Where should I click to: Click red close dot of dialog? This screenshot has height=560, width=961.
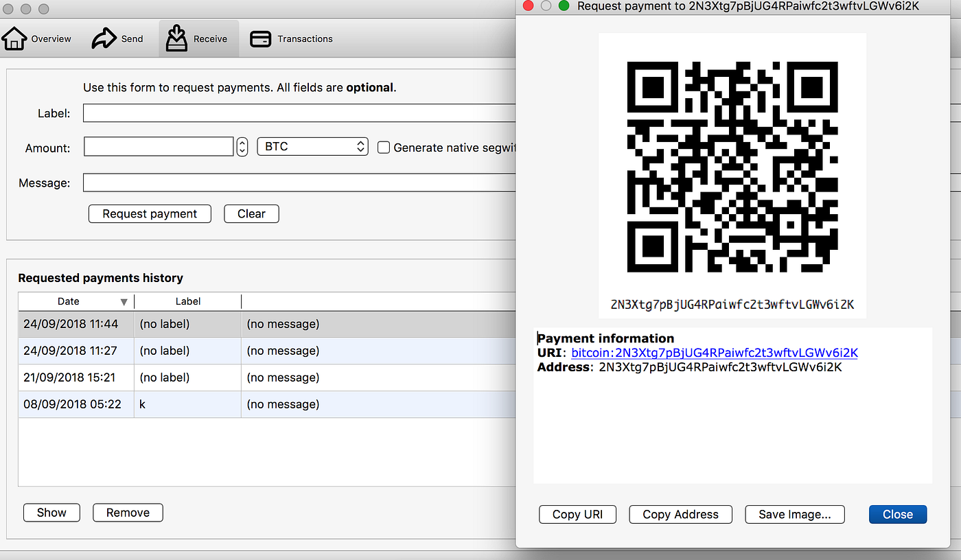(x=529, y=5)
